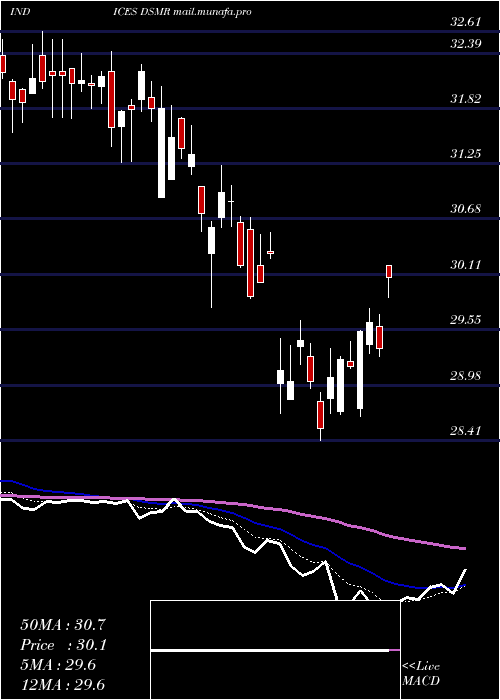Click the mail.munafa.pro chart title text
Viewport: 500px width, 700px height.
click(212, 11)
